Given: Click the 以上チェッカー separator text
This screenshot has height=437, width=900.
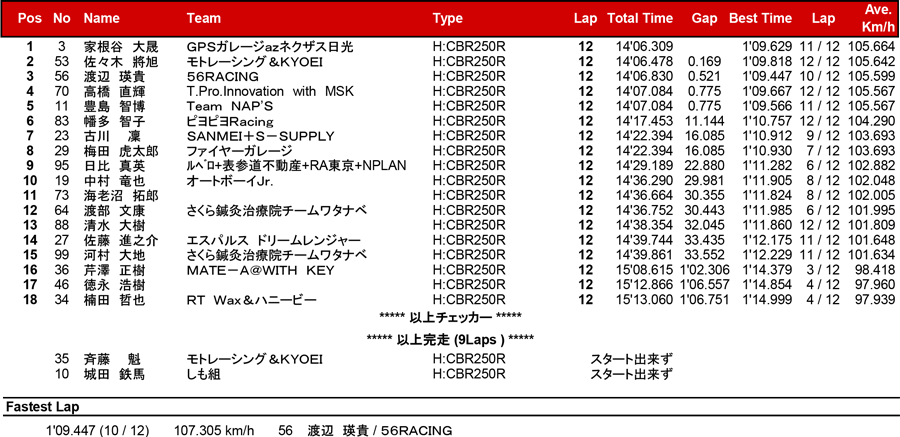Looking at the screenshot, I should click(451, 316).
